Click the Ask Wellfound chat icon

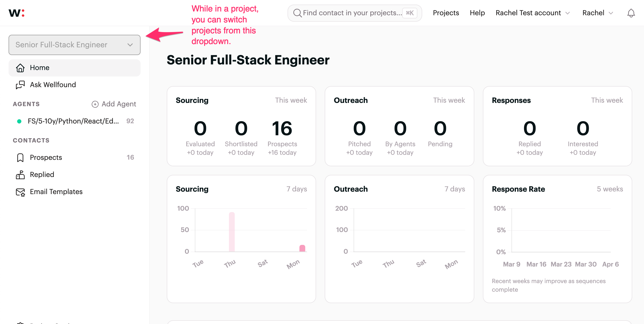[20, 85]
